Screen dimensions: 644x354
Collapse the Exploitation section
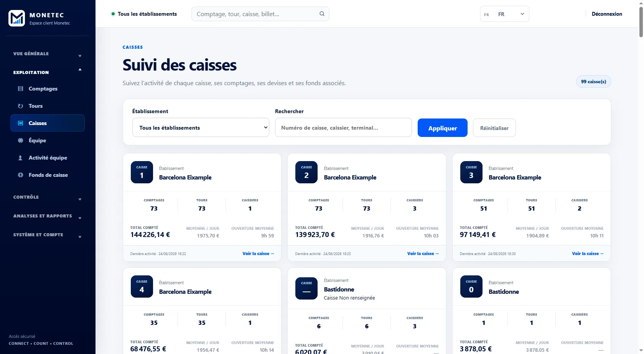tap(48, 72)
